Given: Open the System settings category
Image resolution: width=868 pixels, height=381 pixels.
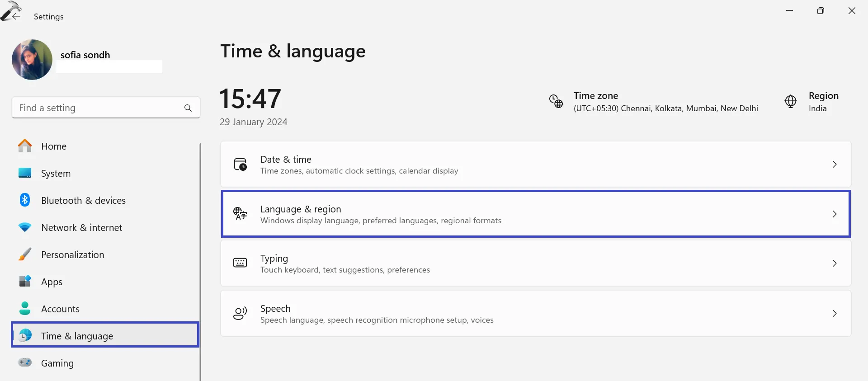Looking at the screenshot, I should [x=56, y=174].
